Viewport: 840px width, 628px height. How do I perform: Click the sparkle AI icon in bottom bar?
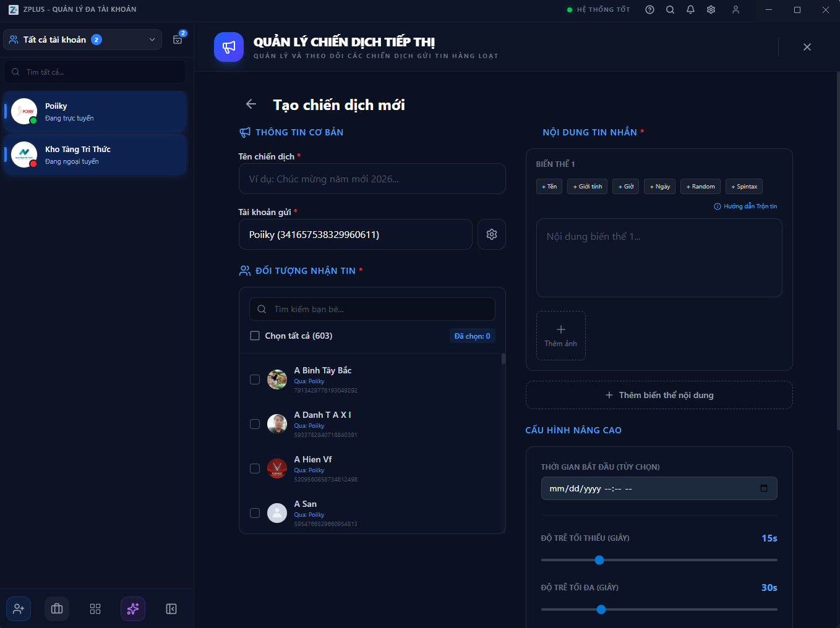click(x=133, y=609)
